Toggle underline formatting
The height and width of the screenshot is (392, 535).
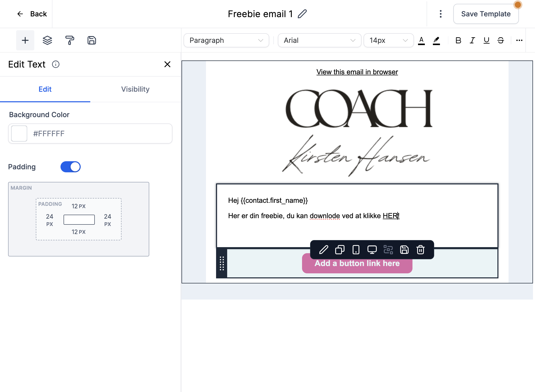click(486, 40)
